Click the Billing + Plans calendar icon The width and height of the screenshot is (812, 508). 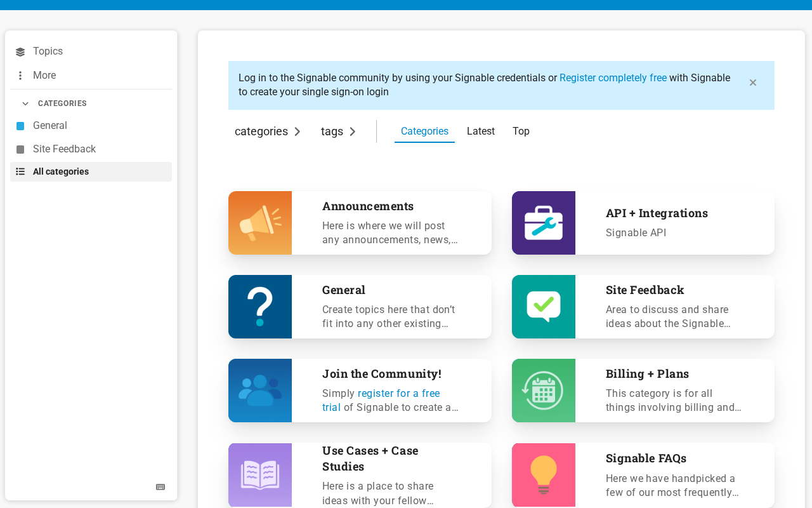[544, 391]
